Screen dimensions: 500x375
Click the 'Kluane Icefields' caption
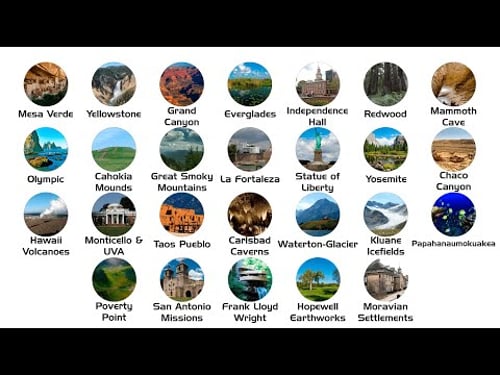pos(386,246)
